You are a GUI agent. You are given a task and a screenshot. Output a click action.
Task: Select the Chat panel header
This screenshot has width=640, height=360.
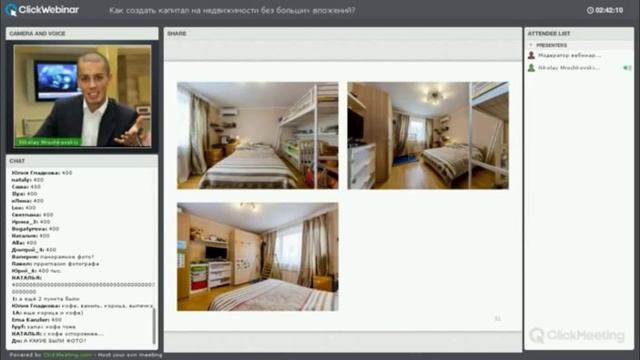(x=82, y=161)
